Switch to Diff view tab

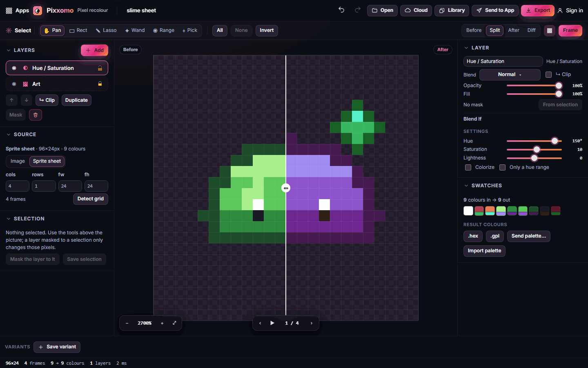pos(531,30)
